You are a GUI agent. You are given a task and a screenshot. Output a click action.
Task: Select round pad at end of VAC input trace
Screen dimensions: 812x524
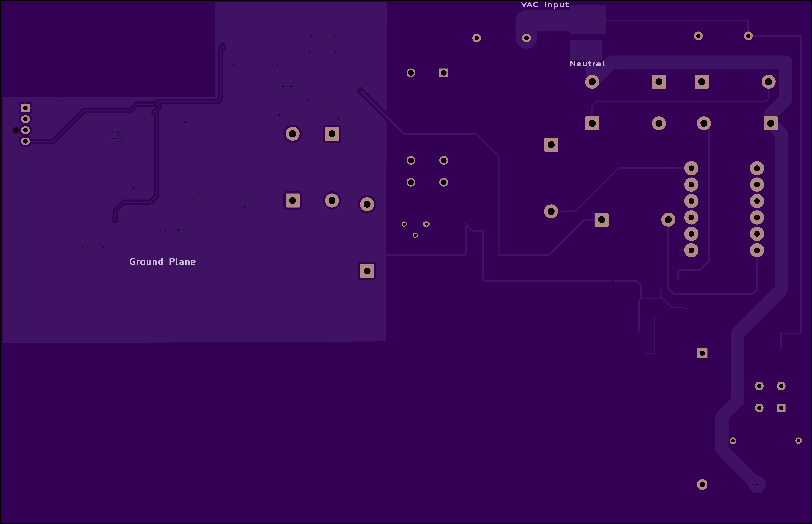526,38
